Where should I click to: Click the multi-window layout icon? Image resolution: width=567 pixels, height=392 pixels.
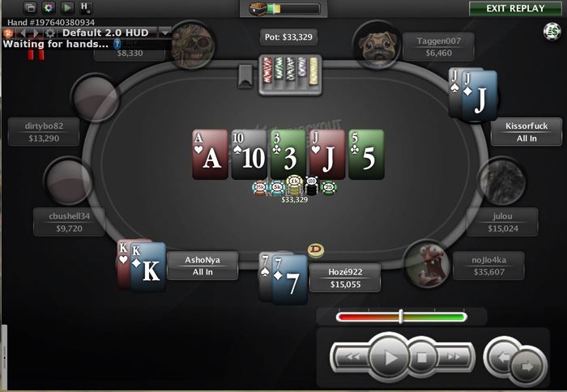[30, 7]
